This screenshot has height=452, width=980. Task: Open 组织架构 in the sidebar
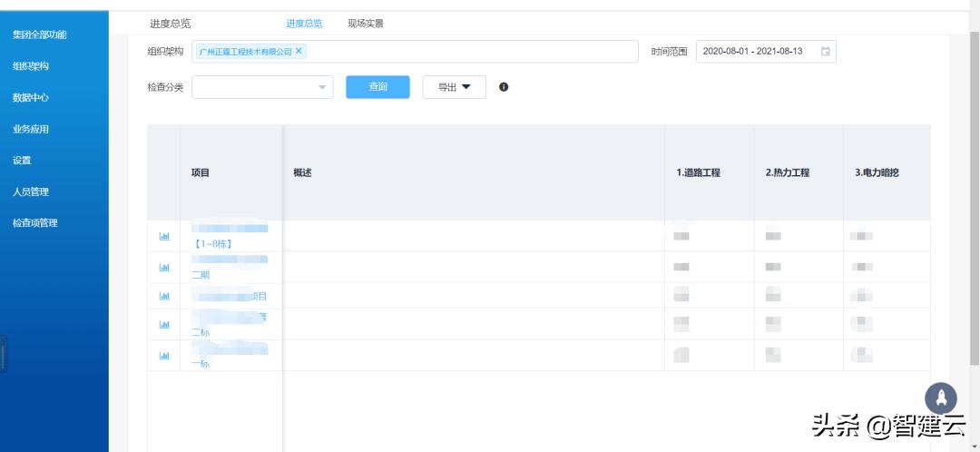[31, 66]
